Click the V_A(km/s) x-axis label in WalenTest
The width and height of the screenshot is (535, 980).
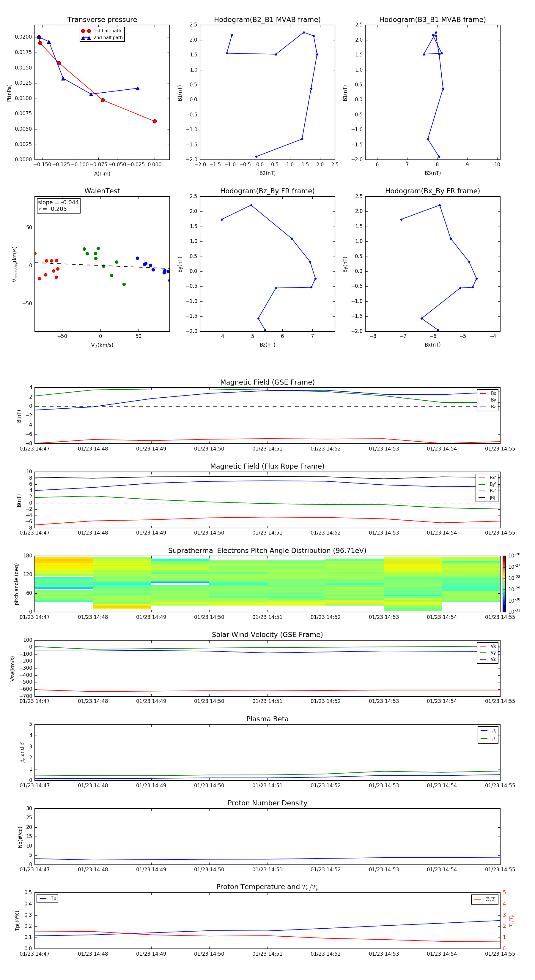click(x=102, y=345)
